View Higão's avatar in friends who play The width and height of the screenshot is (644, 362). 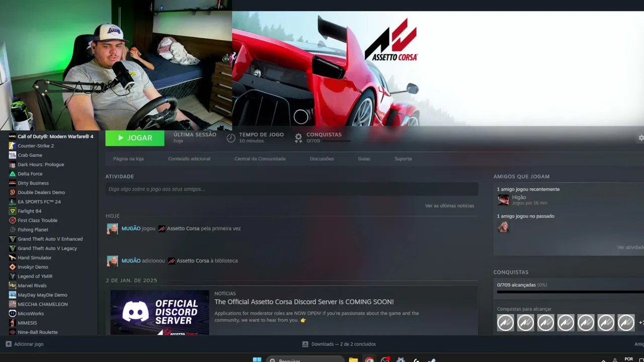pyautogui.click(x=503, y=200)
